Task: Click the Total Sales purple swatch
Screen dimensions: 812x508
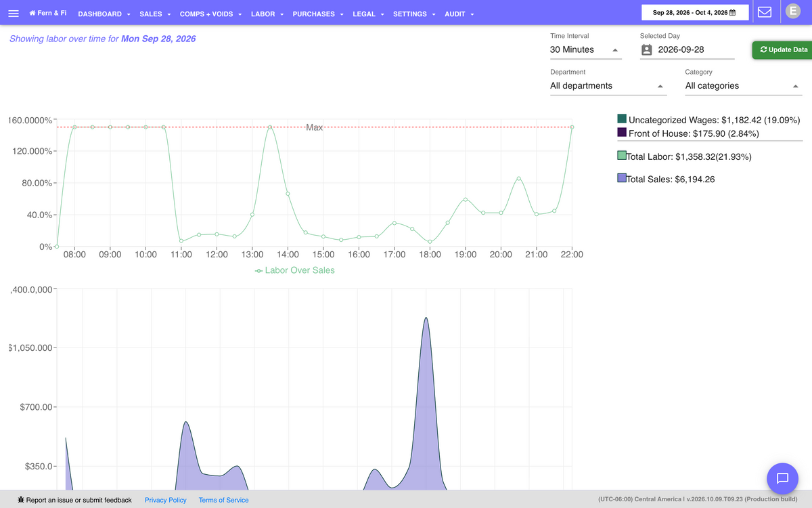Action: (x=622, y=178)
